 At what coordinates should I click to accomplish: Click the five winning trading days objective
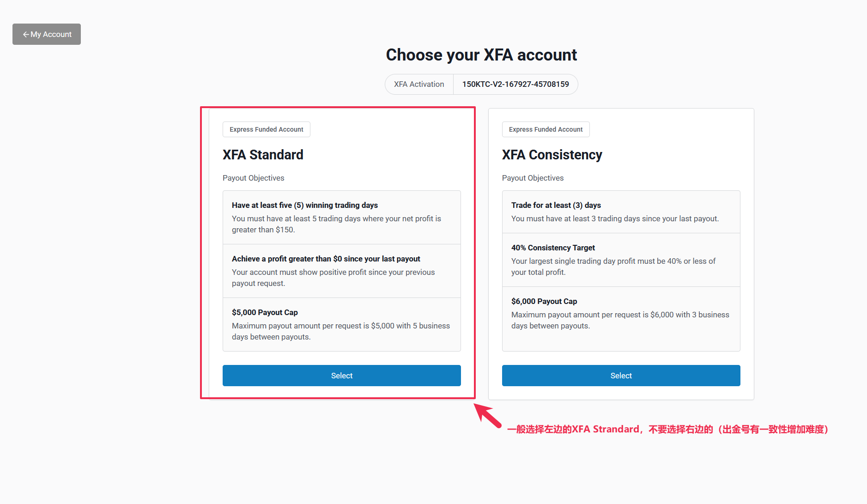tap(342, 217)
